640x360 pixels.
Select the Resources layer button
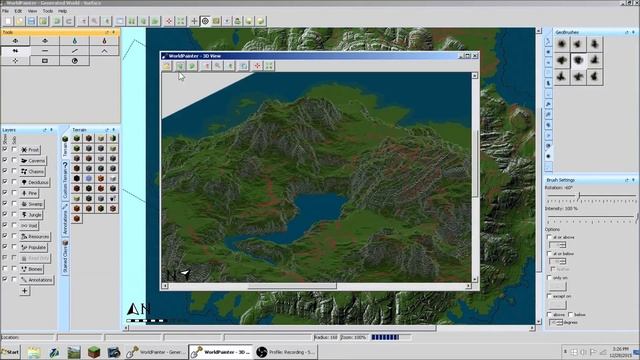[35, 236]
